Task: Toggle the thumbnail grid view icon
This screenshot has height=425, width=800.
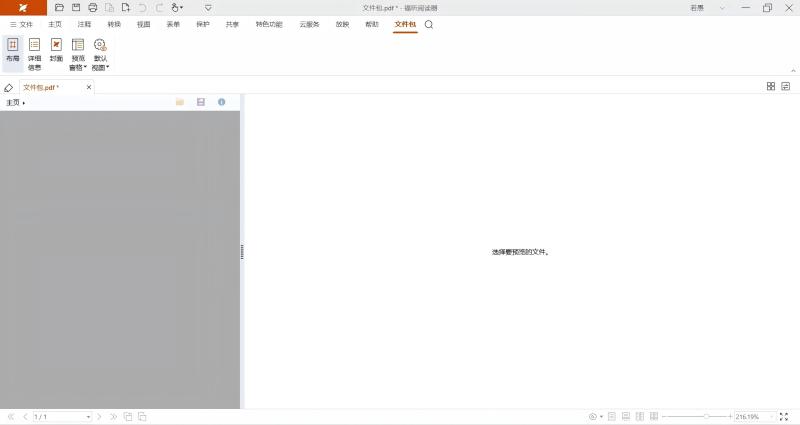Action: 771,87
